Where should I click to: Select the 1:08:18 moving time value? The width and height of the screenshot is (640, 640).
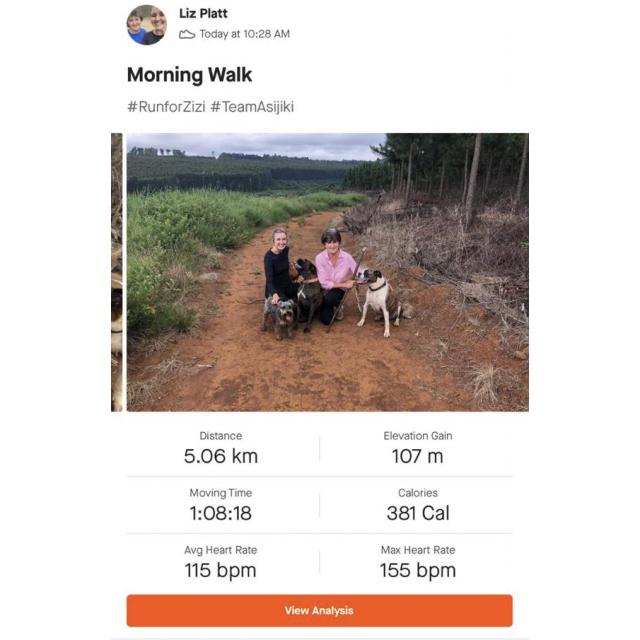click(221, 513)
